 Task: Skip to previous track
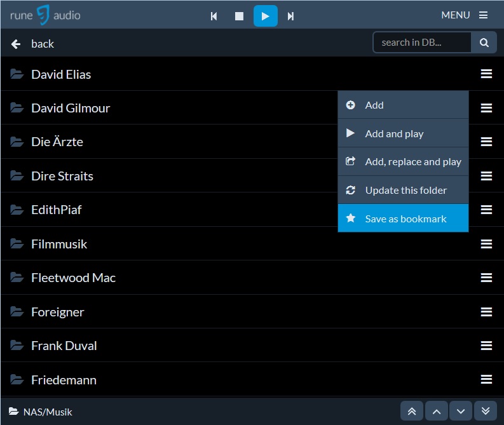point(214,16)
